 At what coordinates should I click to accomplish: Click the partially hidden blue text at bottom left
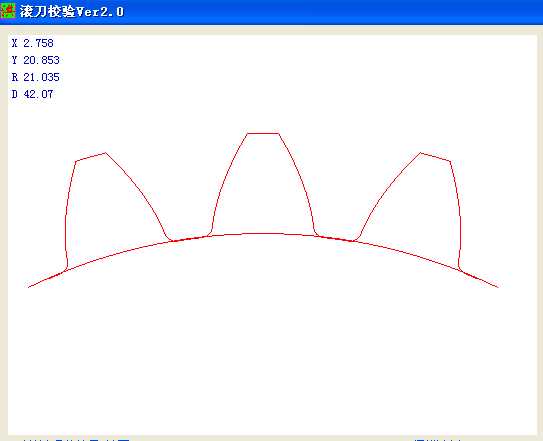(76, 439)
